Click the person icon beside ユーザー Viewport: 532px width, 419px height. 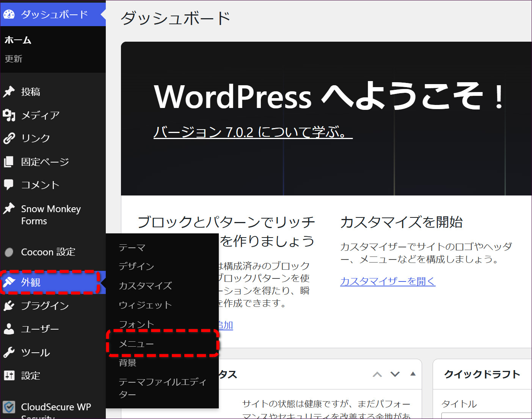click(9, 329)
